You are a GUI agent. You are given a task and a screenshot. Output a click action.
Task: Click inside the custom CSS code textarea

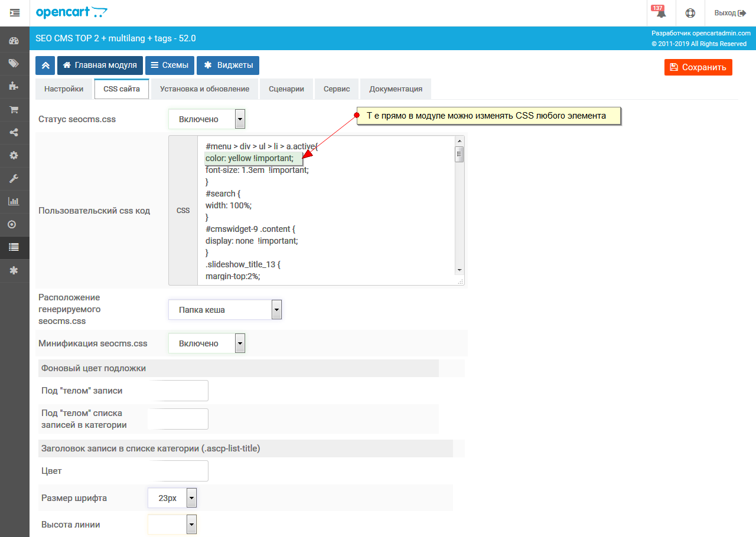327,211
